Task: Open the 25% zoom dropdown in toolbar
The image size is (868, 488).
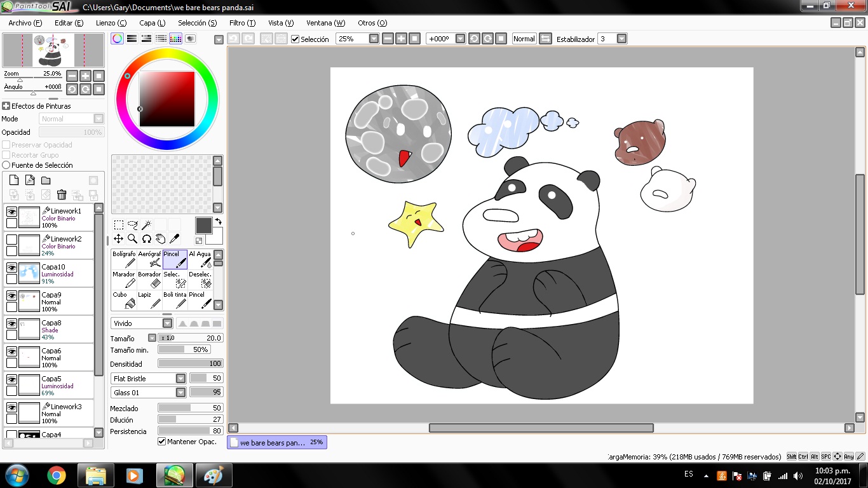Action: pos(374,39)
